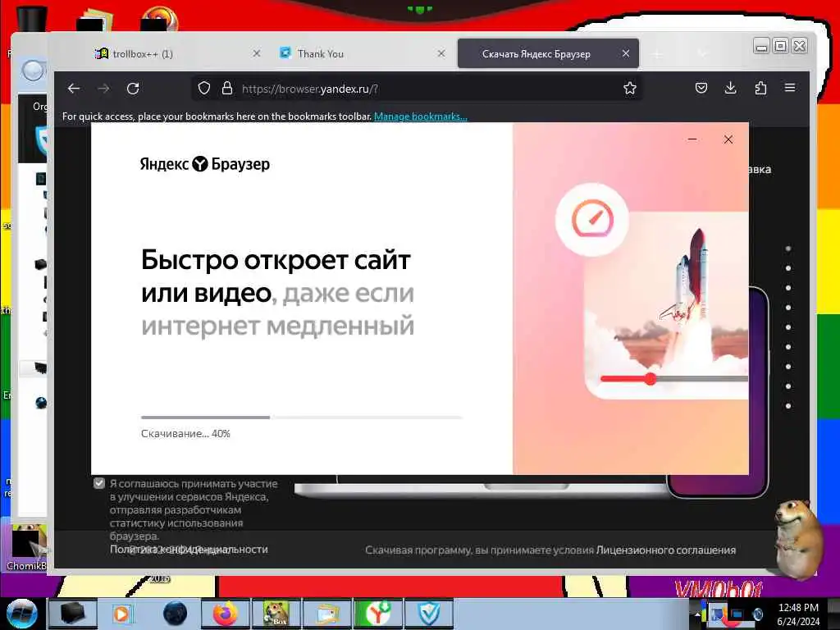Reload the Yandex browser page

coord(133,89)
